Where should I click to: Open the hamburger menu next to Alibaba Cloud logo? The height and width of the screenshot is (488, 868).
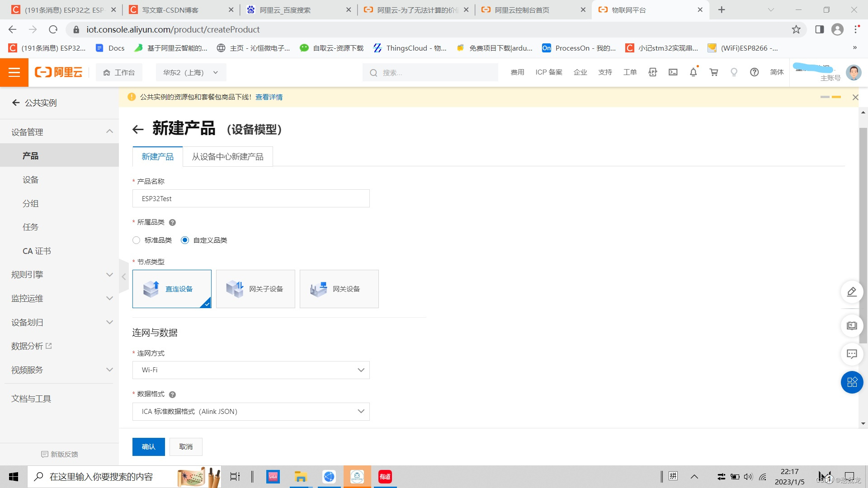tap(14, 72)
